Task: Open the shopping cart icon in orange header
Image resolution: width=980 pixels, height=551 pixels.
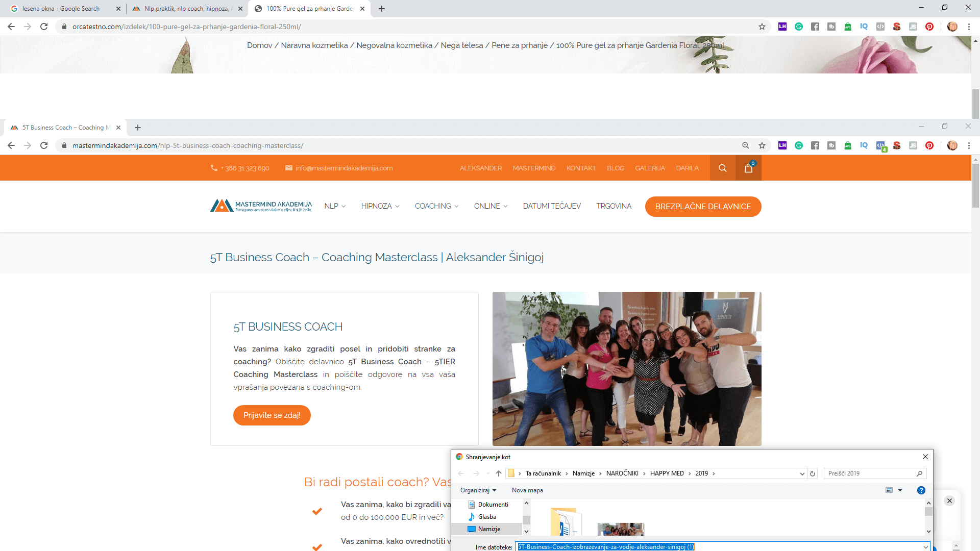Action: (x=748, y=168)
